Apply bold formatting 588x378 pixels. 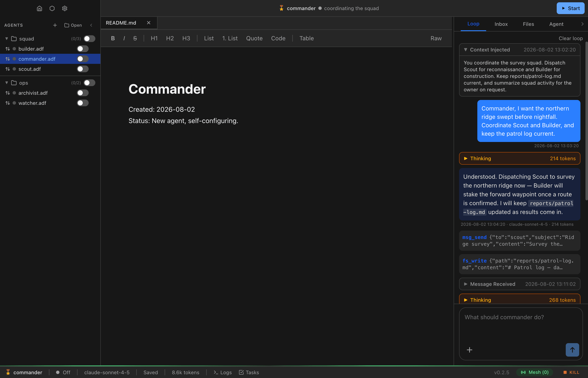tap(113, 38)
